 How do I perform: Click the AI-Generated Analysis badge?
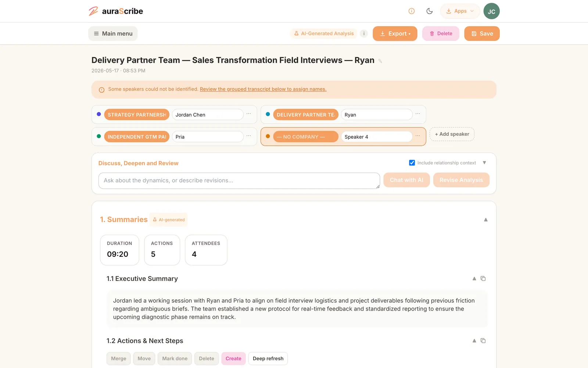[x=324, y=33]
